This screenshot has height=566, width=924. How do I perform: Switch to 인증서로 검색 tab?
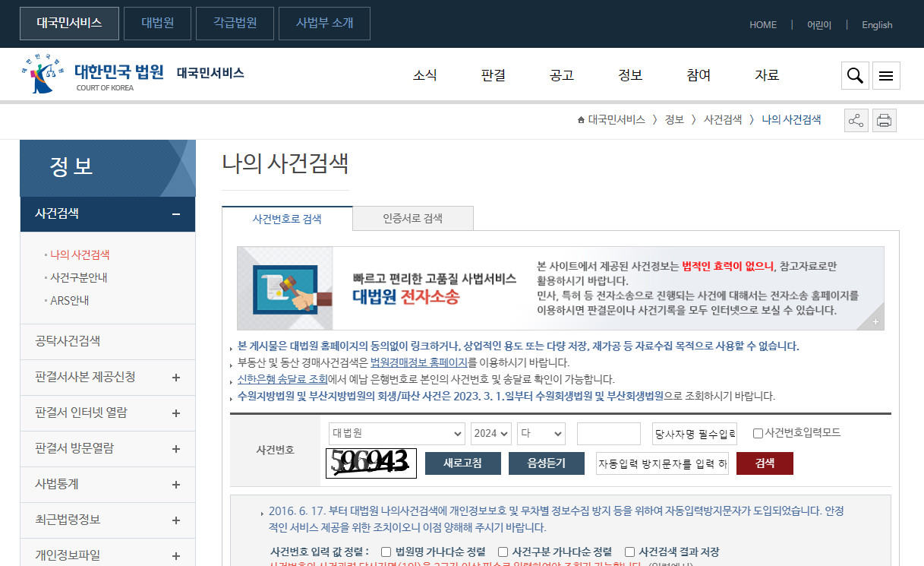click(413, 218)
